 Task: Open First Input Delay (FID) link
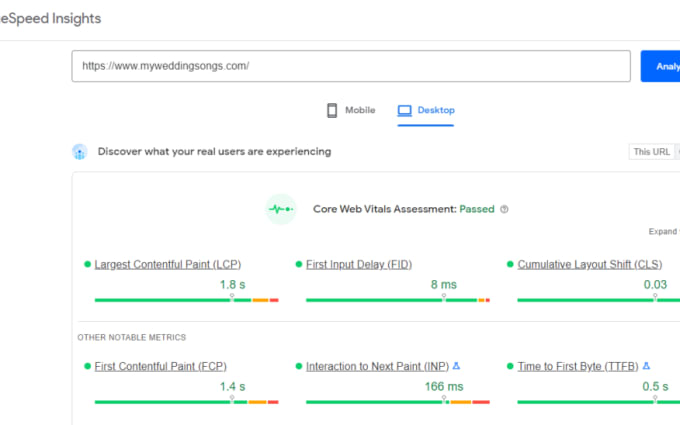[x=359, y=264]
